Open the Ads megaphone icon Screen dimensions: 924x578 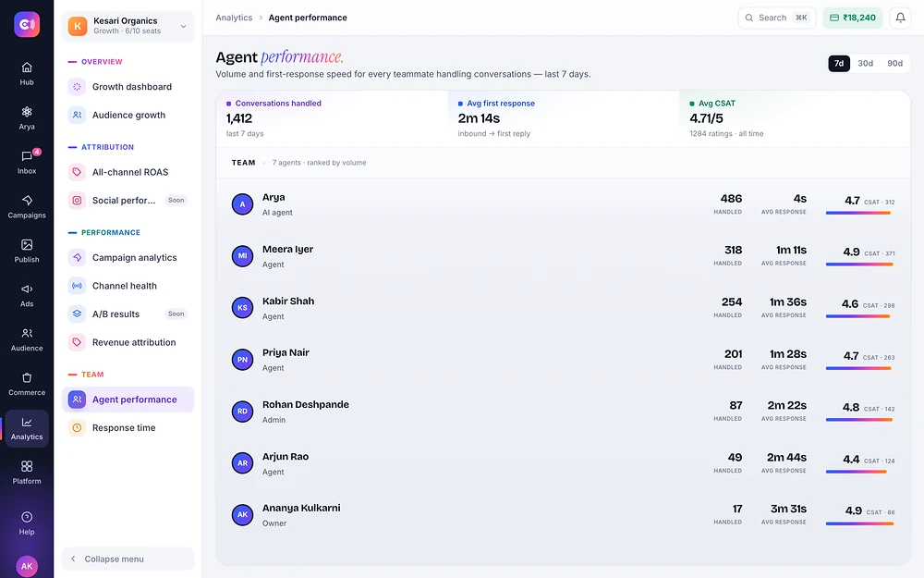point(27,295)
